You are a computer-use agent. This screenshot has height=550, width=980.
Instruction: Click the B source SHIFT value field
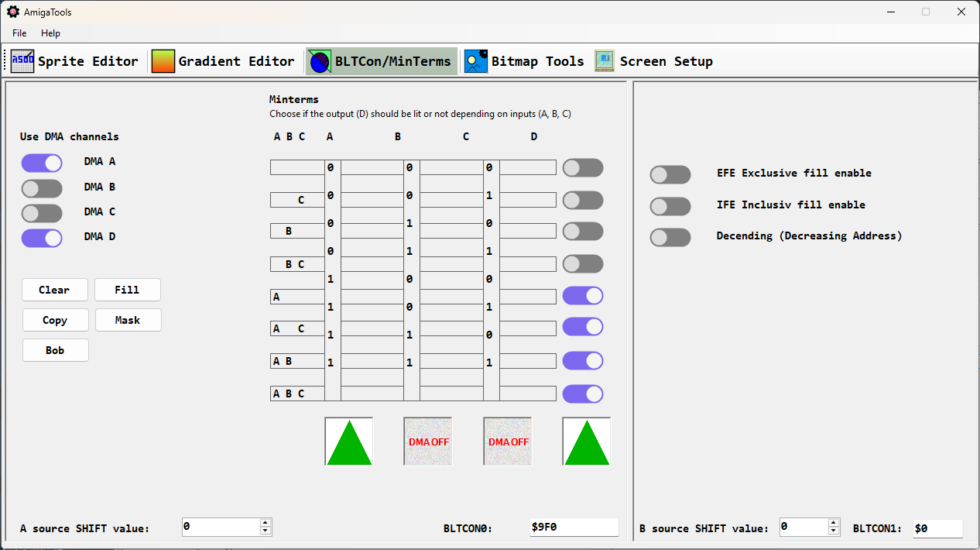pos(804,527)
